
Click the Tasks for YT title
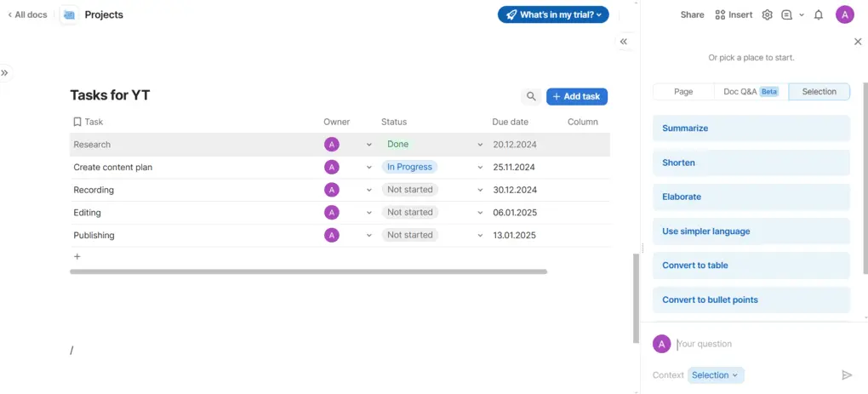[x=110, y=95]
